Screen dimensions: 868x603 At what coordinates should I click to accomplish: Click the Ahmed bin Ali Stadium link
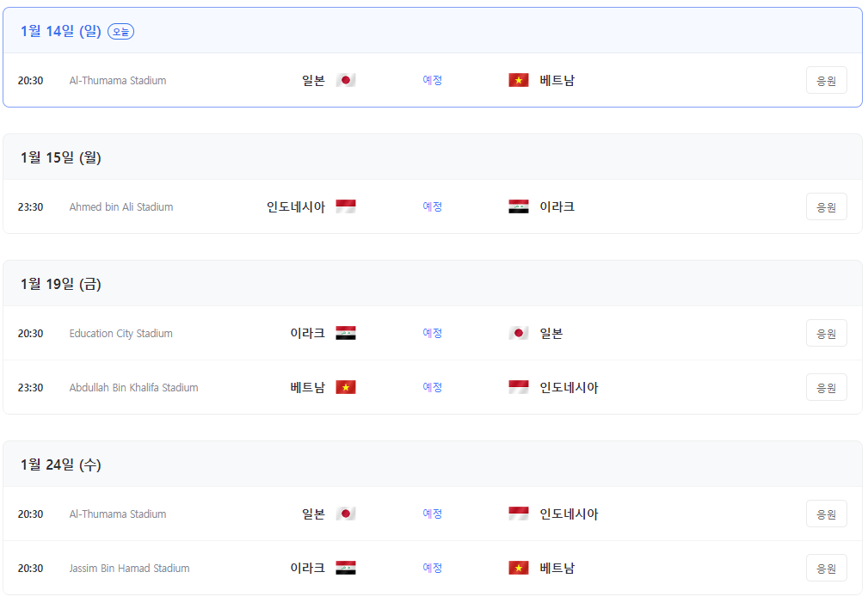click(x=120, y=206)
